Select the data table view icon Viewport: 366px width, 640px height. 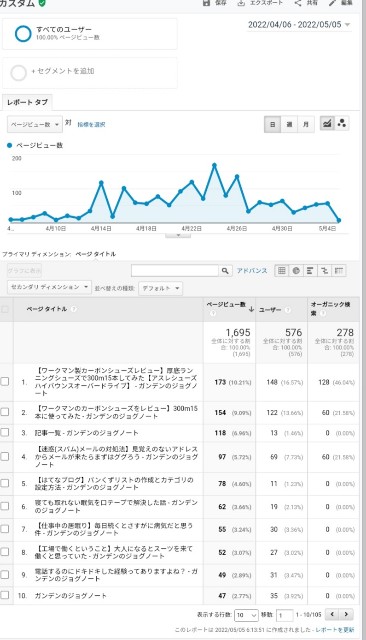tap(282, 271)
